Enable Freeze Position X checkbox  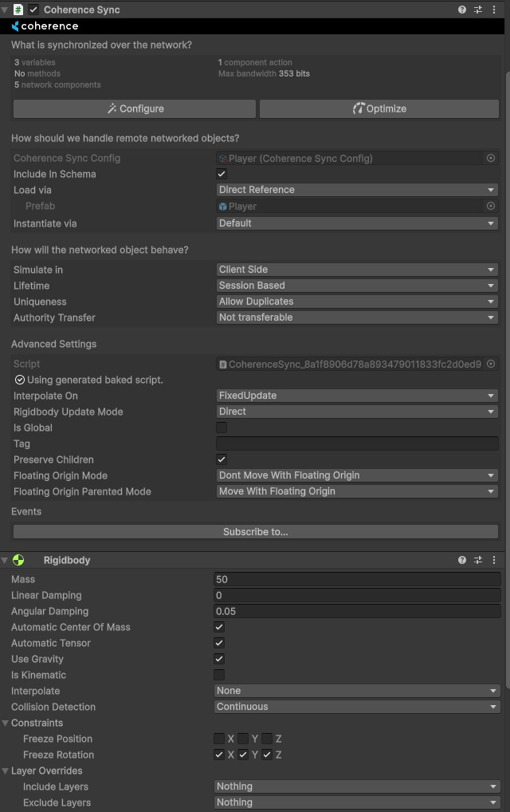click(x=219, y=739)
